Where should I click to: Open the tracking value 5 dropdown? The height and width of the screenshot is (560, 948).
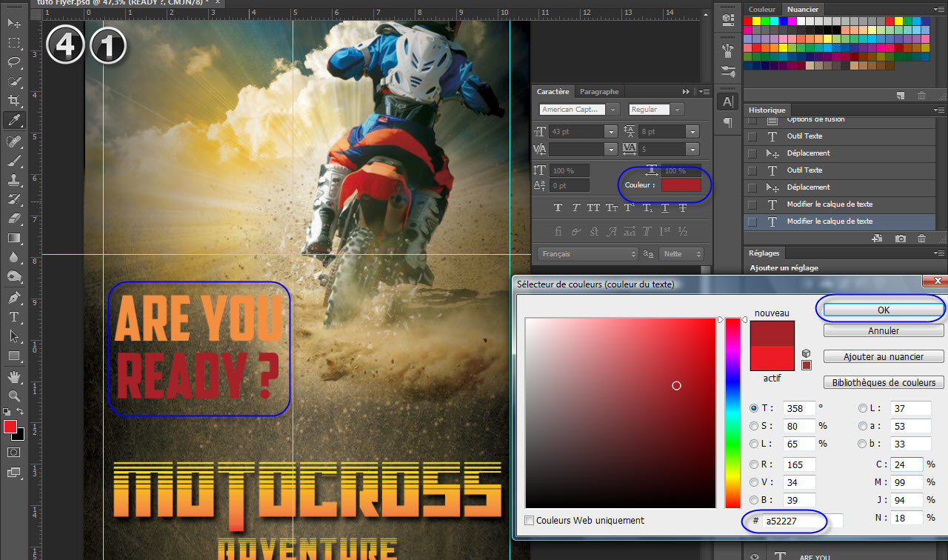(x=692, y=150)
